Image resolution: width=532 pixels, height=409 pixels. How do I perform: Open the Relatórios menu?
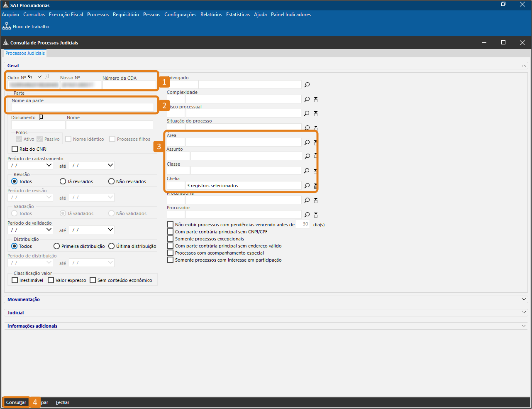coord(211,15)
